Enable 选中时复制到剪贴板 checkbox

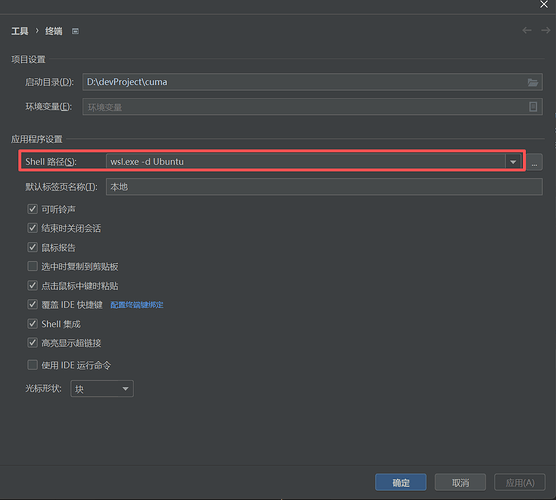click(32, 266)
